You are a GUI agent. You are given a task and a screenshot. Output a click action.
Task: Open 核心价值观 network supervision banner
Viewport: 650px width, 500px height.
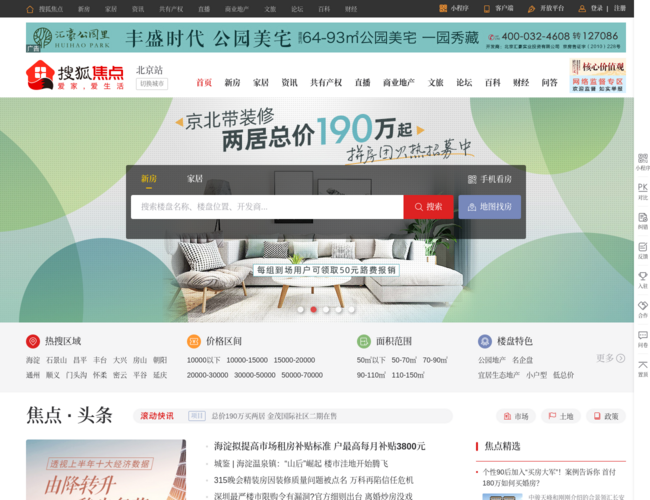click(597, 76)
